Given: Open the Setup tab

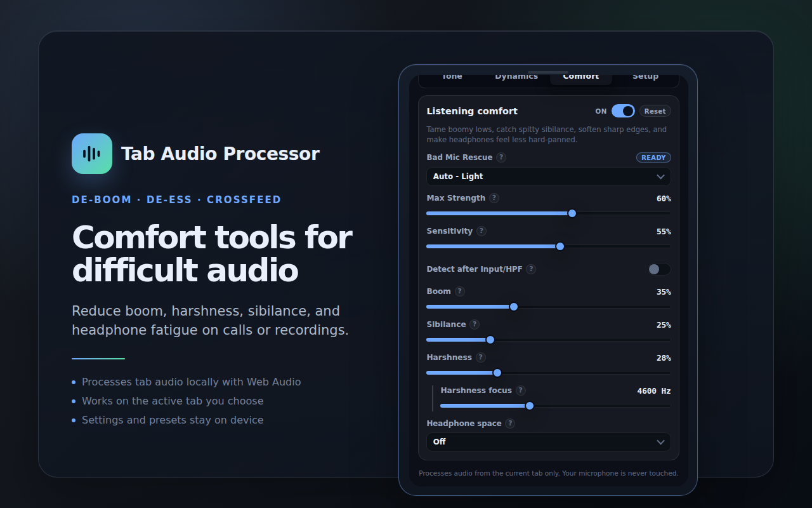Looking at the screenshot, I should 645,77.
